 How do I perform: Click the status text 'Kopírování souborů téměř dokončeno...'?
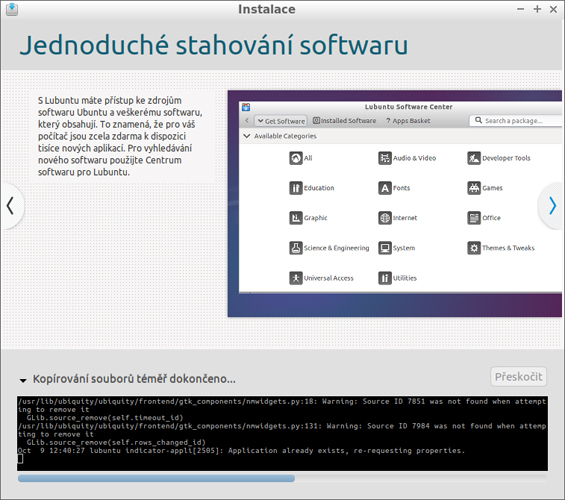[x=134, y=379]
